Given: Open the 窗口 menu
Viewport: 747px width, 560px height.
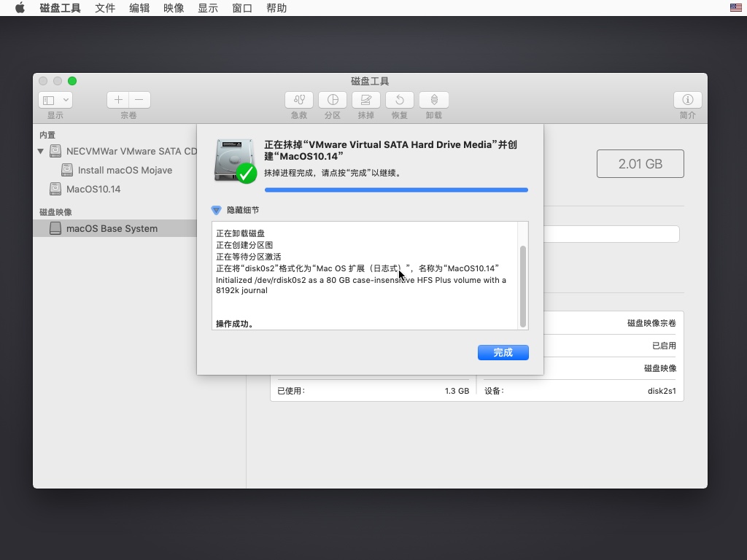Looking at the screenshot, I should click(x=242, y=8).
